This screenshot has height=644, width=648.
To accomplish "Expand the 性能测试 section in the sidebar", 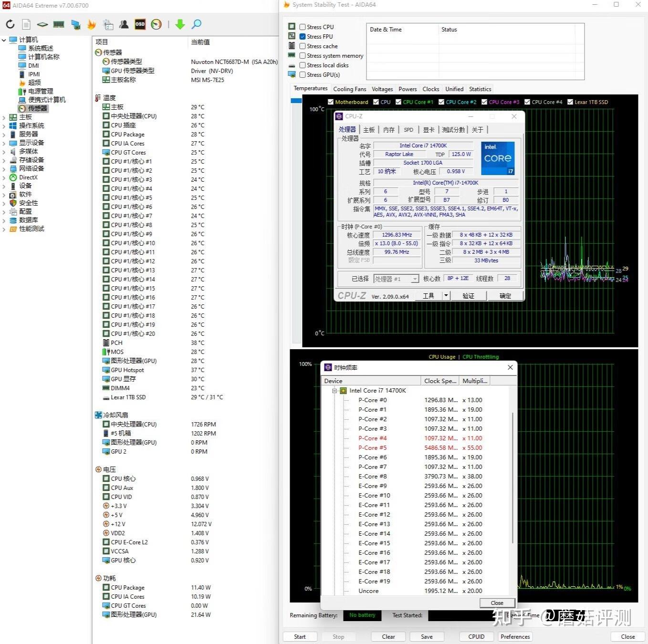I will (5, 229).
